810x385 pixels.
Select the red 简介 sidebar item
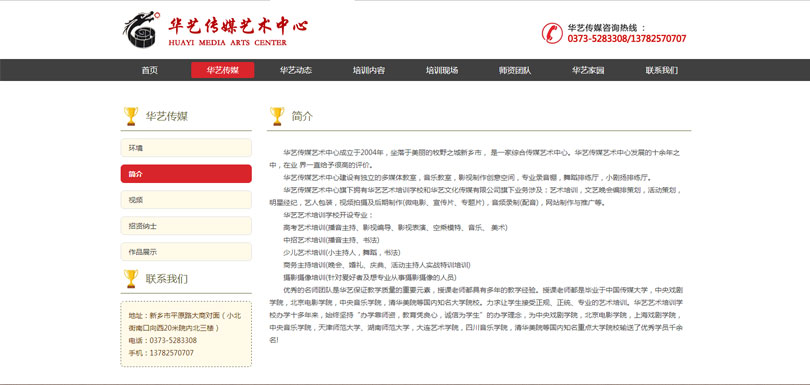coord(186,174)
